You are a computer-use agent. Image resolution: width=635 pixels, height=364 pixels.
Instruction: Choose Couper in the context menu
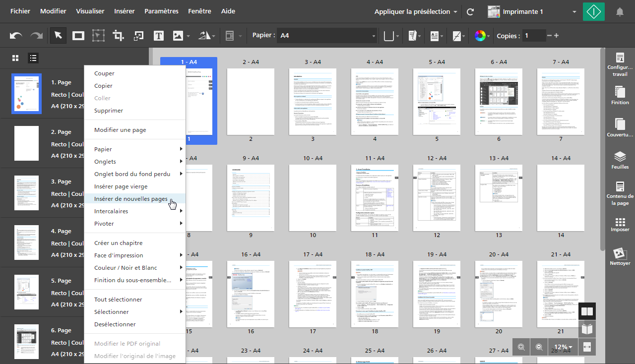pos(135,73)
